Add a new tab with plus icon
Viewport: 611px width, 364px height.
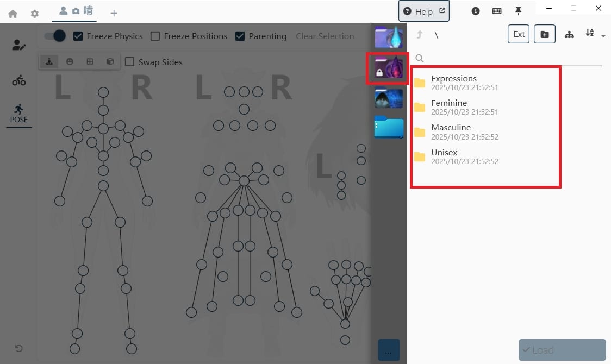pyautogui.click(x=114, y=13)
